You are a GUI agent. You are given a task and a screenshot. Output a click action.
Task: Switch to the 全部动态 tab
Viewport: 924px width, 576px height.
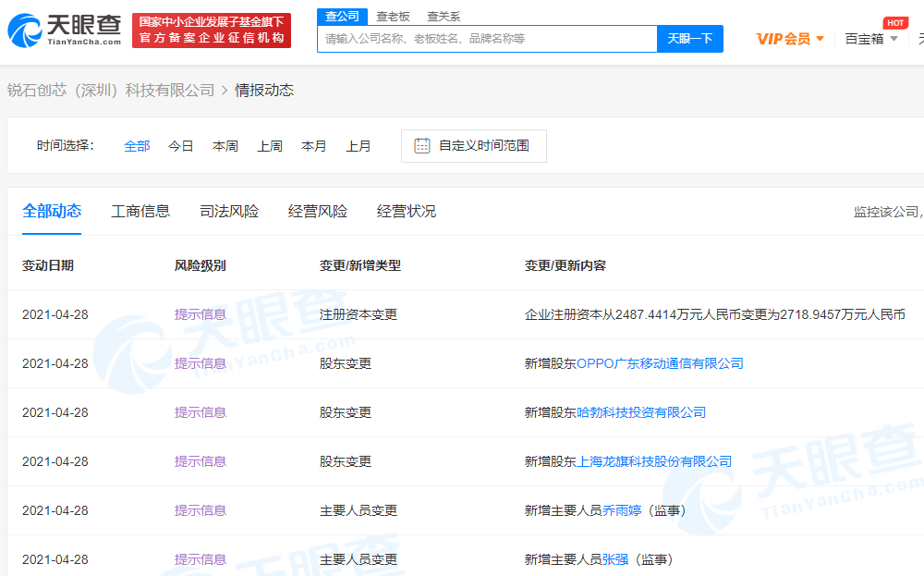coord(52,211)
